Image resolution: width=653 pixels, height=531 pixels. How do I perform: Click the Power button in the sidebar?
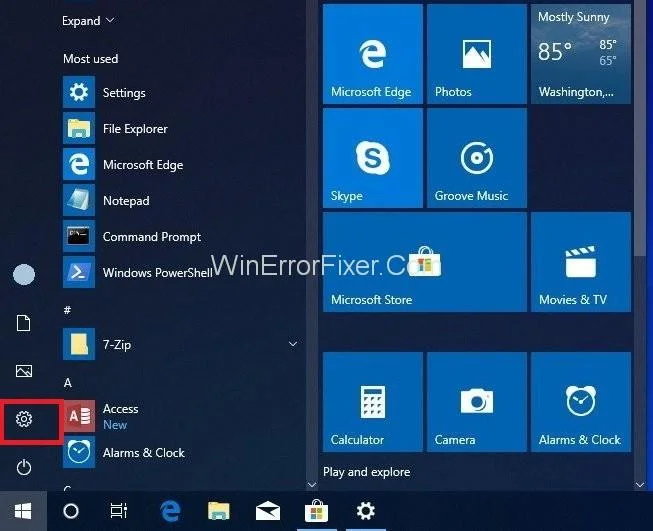coord(24,467)
